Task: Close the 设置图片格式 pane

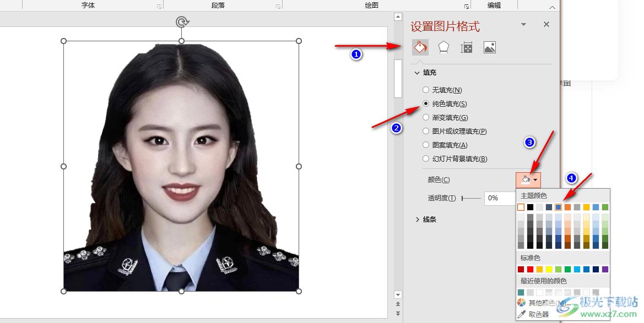Action: click(546, 24)
